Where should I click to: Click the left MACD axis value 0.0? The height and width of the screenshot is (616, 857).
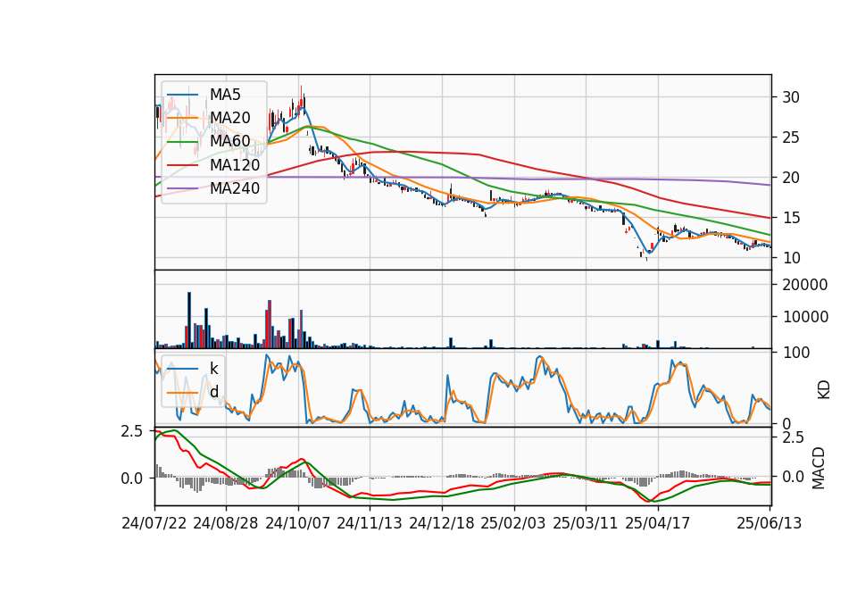pos(132,479)
